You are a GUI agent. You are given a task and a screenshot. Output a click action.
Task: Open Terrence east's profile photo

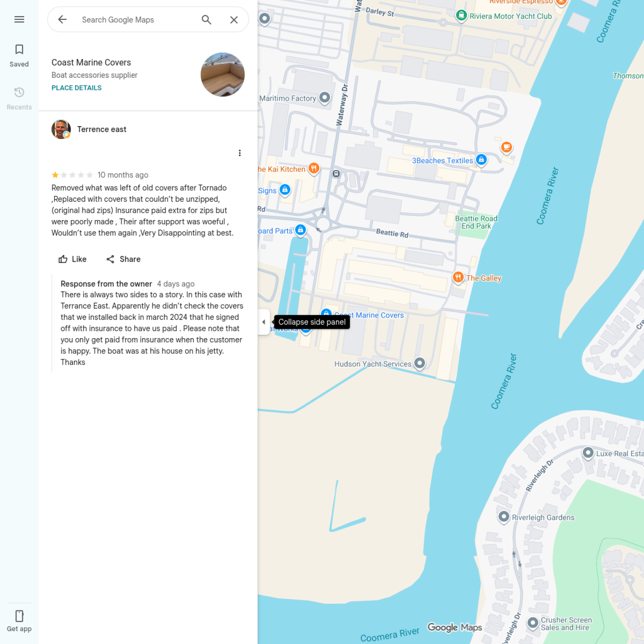pos(61,129)
